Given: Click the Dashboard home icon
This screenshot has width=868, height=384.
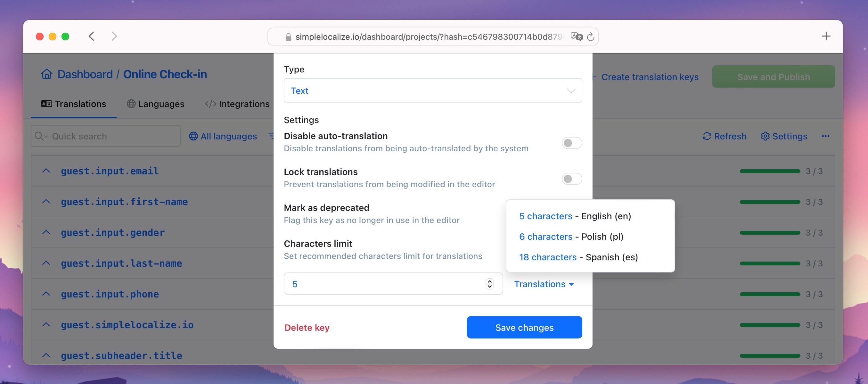Looking at the screenshot, I should [46, 74].
